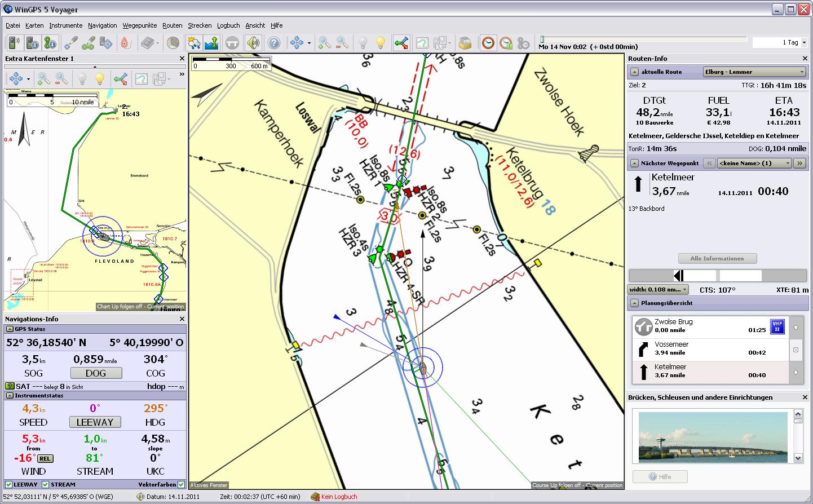Click the Alle Informationen button
This screenshot has height=504, width=813.
[717, 258]
